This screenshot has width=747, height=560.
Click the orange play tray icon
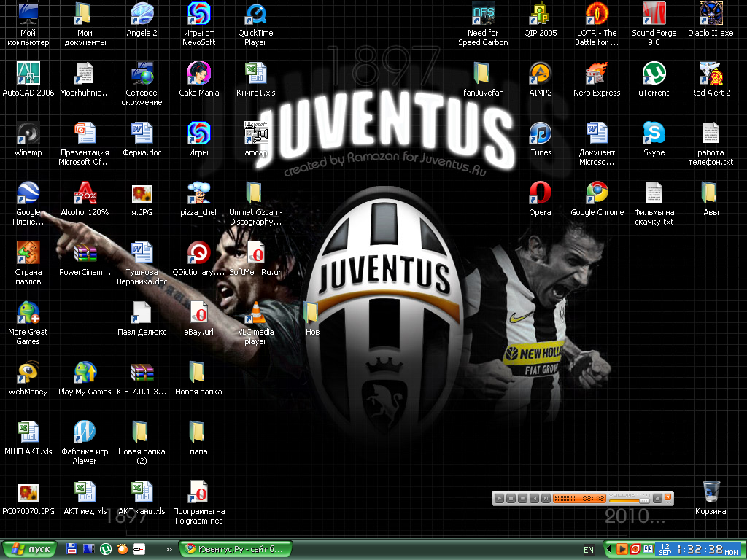tap(622, 549)
